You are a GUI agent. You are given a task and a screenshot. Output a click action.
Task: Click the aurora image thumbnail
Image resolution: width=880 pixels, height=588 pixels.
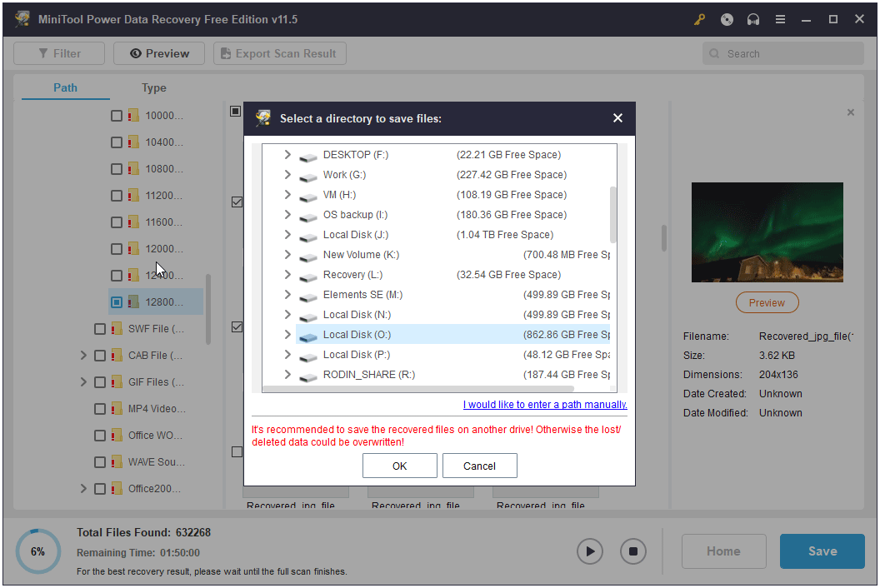(767, 232)
